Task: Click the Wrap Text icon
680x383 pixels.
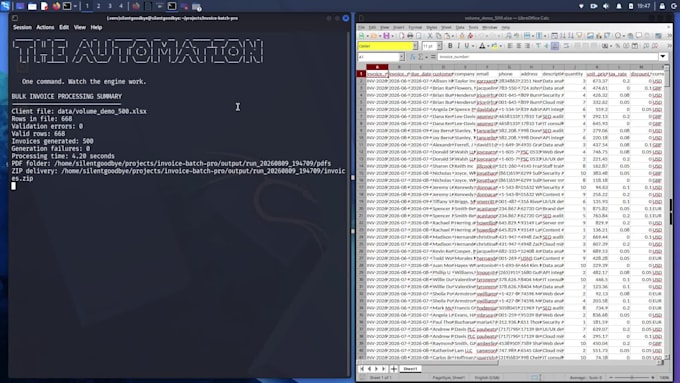Action: click(566, 46)
